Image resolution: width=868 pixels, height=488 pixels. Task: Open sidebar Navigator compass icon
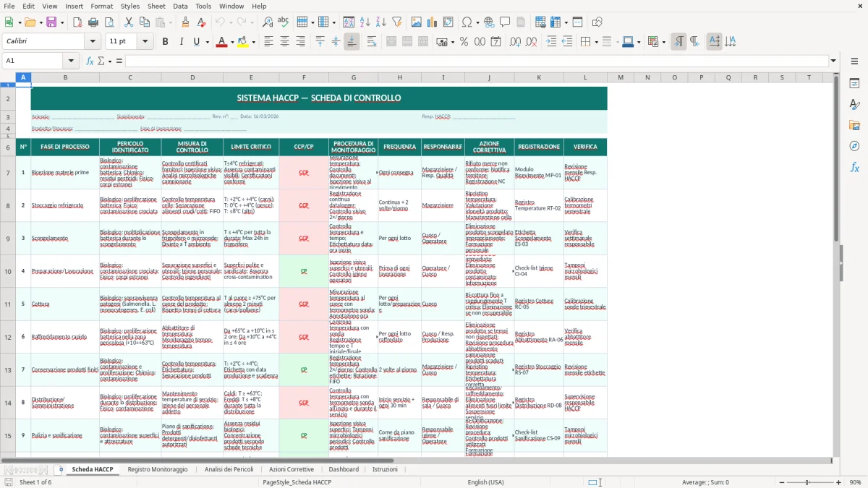click(x=854, y=146)
